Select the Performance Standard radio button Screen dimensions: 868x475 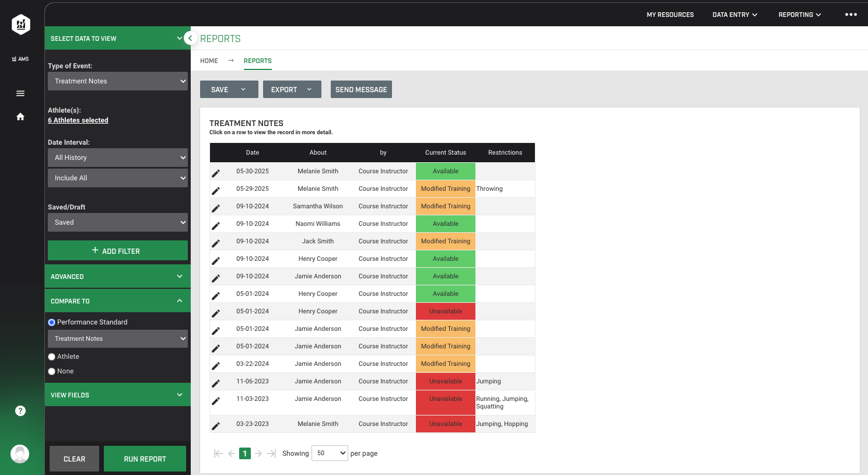(51, 322)
